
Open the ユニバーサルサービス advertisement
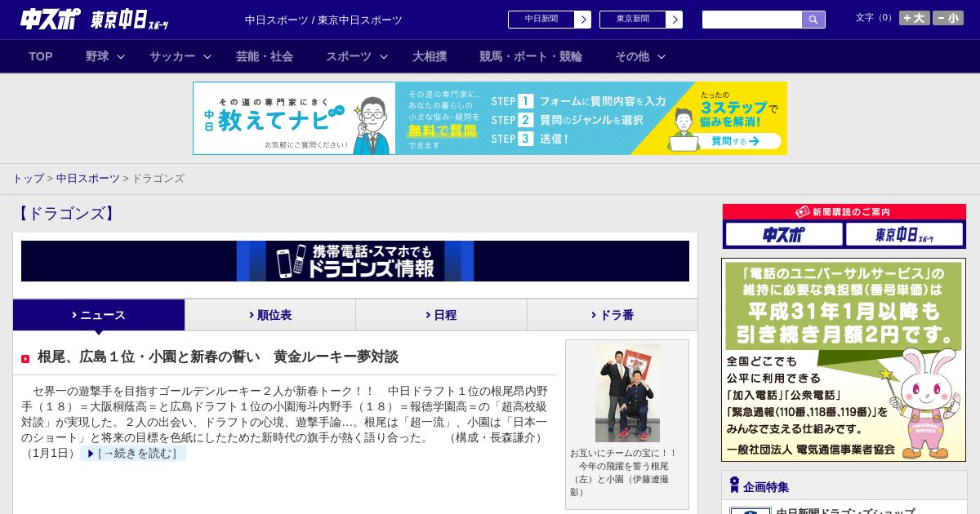pos(844,360)
